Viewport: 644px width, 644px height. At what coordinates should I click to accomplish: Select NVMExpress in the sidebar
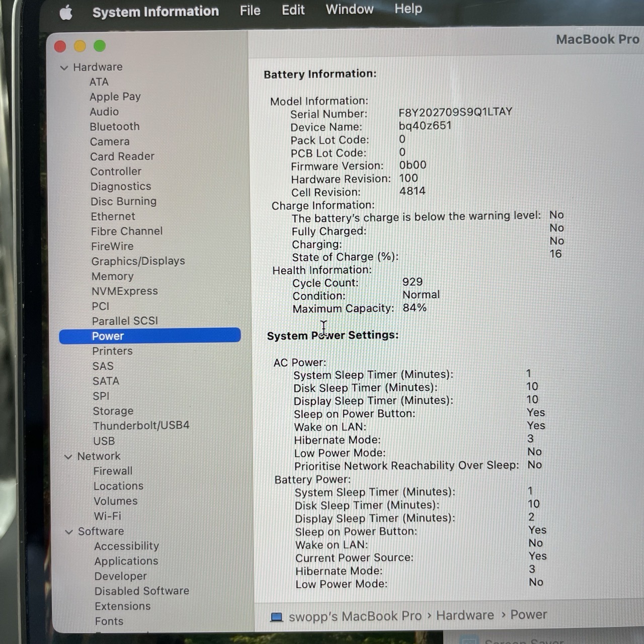(125, 291)
